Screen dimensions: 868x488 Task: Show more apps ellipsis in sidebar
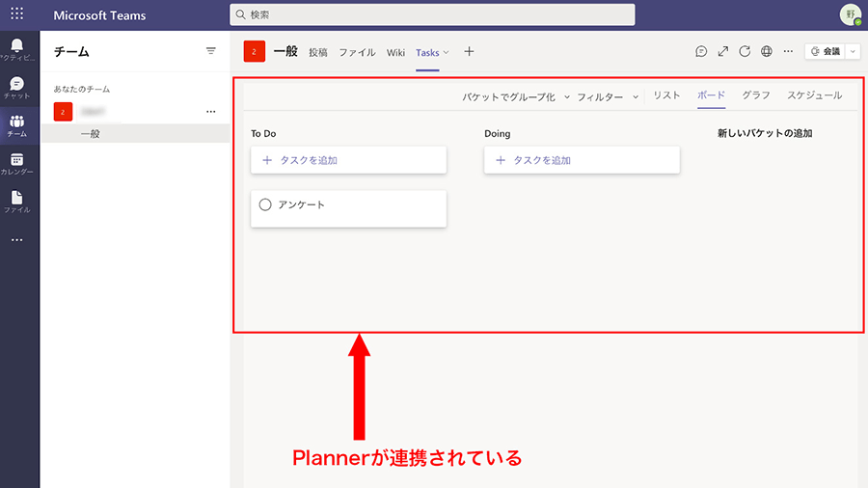tap(17, 240)
